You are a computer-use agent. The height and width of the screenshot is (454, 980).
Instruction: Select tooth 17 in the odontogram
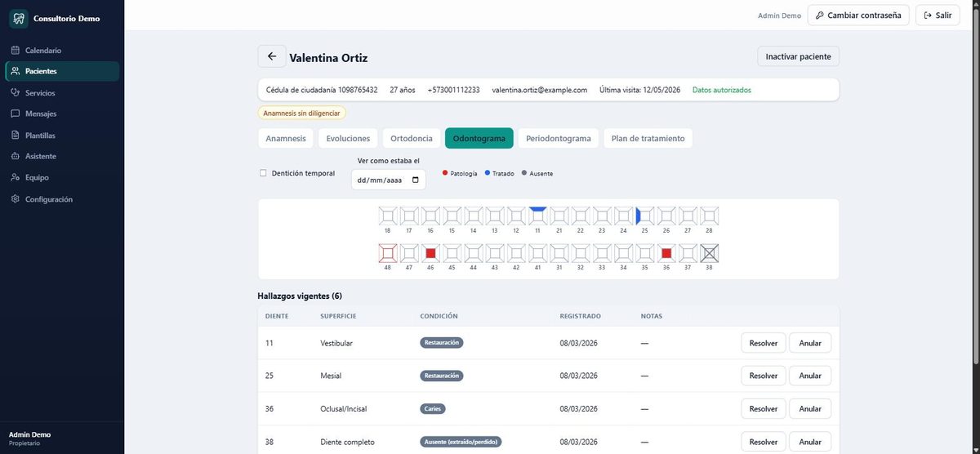[409, 216]
